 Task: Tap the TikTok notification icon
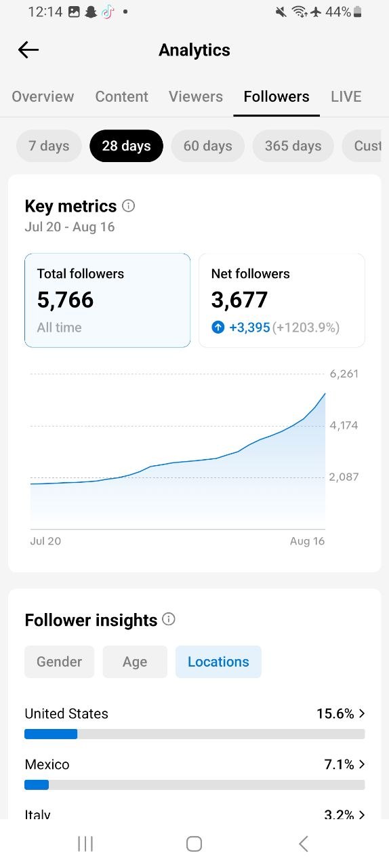coord(108,12)
